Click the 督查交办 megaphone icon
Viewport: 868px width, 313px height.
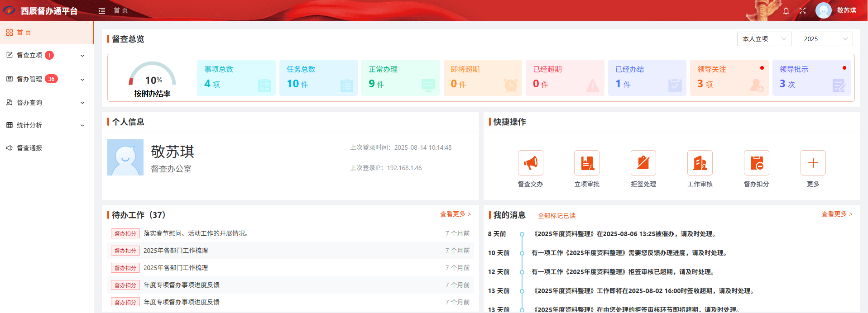point(530,163)
